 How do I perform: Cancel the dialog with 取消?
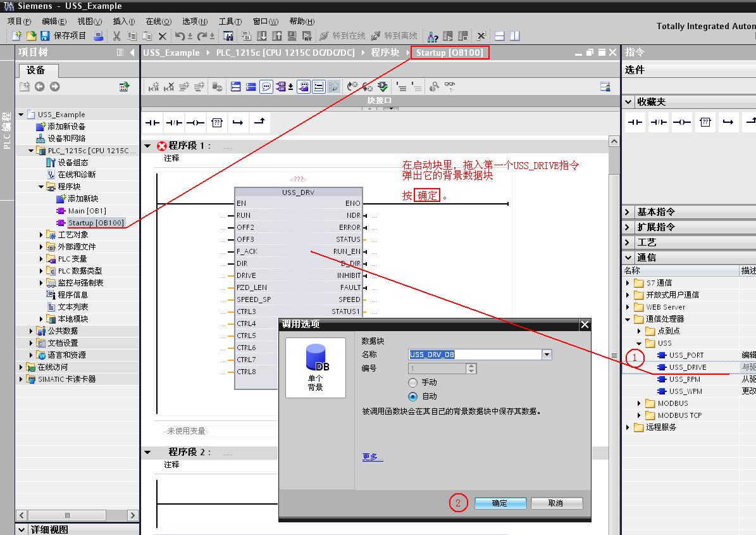click(557, 503)
